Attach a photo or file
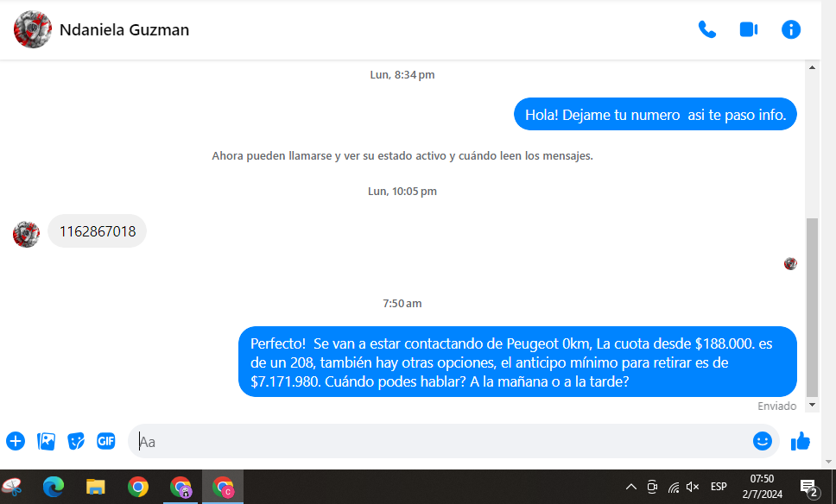Viewport: 836px width, 504px height. pyautogui.click(x=46, y=441)
